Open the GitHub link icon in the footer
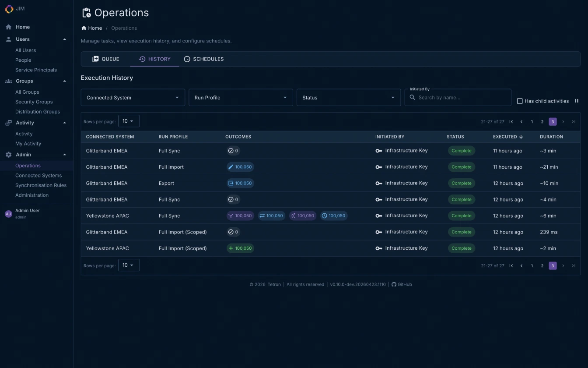 click(394, 284)
